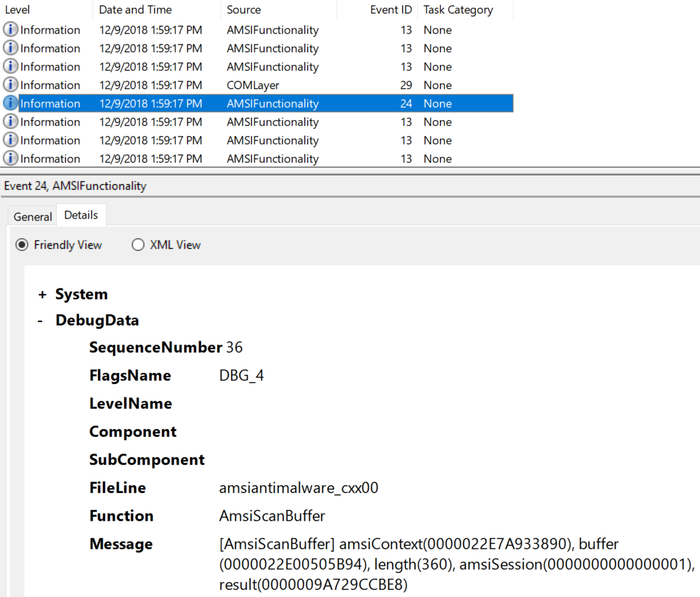
Task: Click the Information icon on the second event row
Action: click(x=9, y=48)
